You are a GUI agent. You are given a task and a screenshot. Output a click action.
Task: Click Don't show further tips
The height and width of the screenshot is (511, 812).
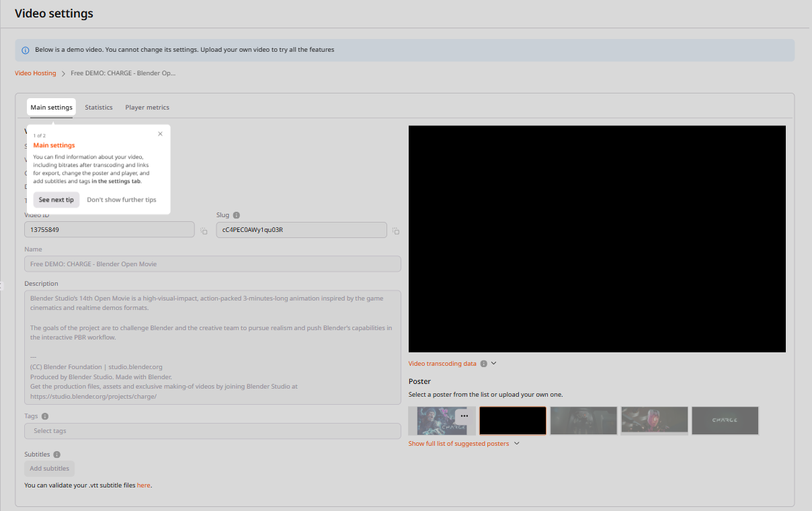pos(122,200)
